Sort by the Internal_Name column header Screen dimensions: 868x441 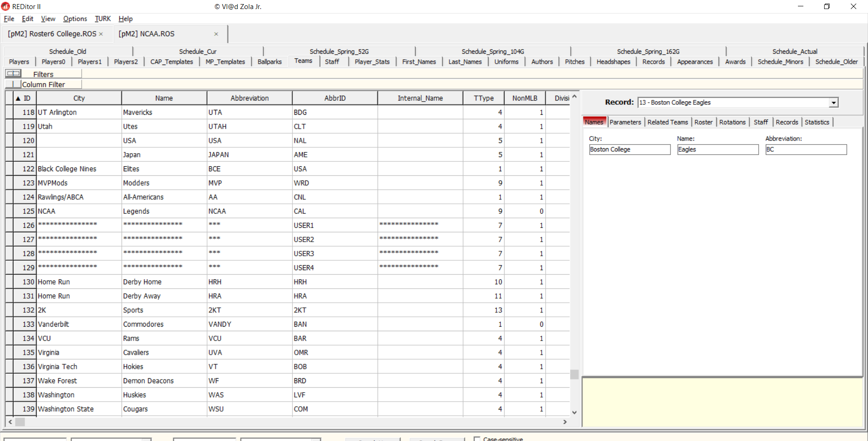pyautogui.click(x=420, y=98)
